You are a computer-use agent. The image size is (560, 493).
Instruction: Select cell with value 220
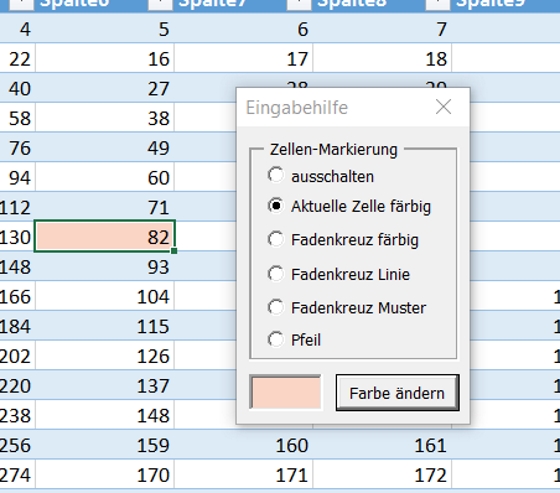point(18,385)
